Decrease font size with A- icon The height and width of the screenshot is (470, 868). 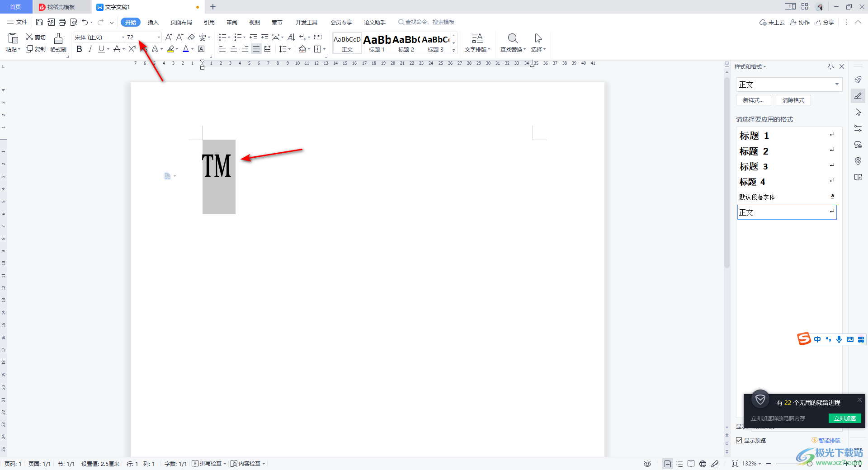(x=179, y=37)
